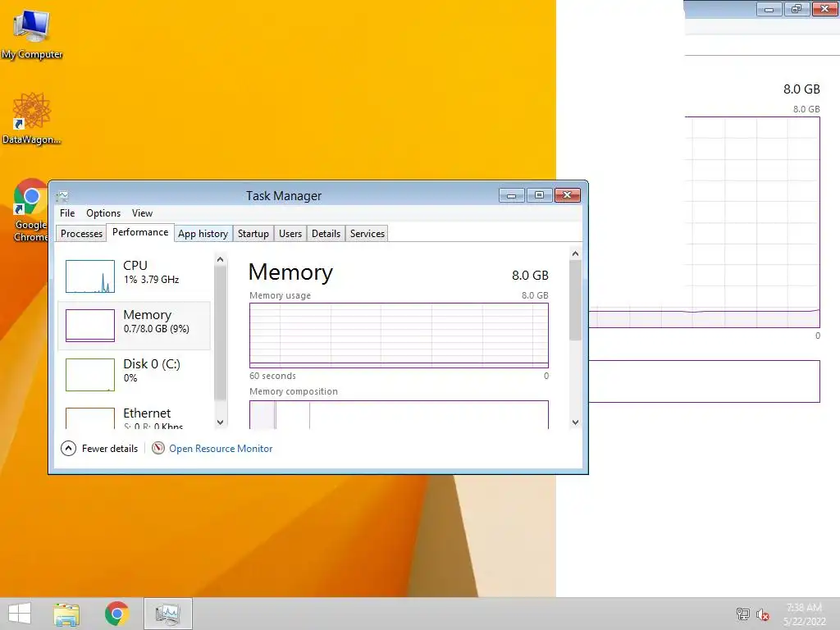Select the Disk 0 (C:) item
The image size is (840, 630).
134,374
